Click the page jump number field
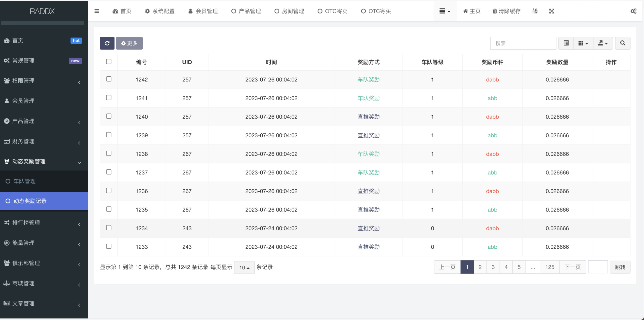Image resolution: width=644 pixels, height=320 pixels. tap(598, 267)
